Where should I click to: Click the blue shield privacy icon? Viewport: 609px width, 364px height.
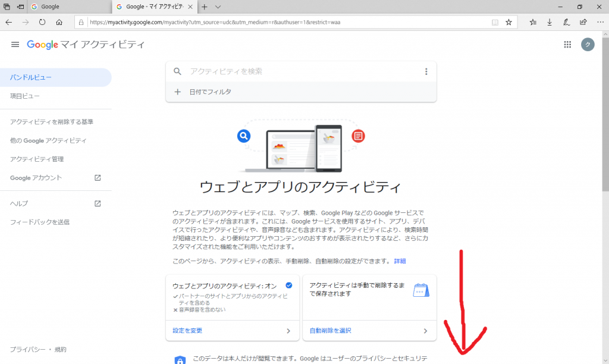point(180,360)
